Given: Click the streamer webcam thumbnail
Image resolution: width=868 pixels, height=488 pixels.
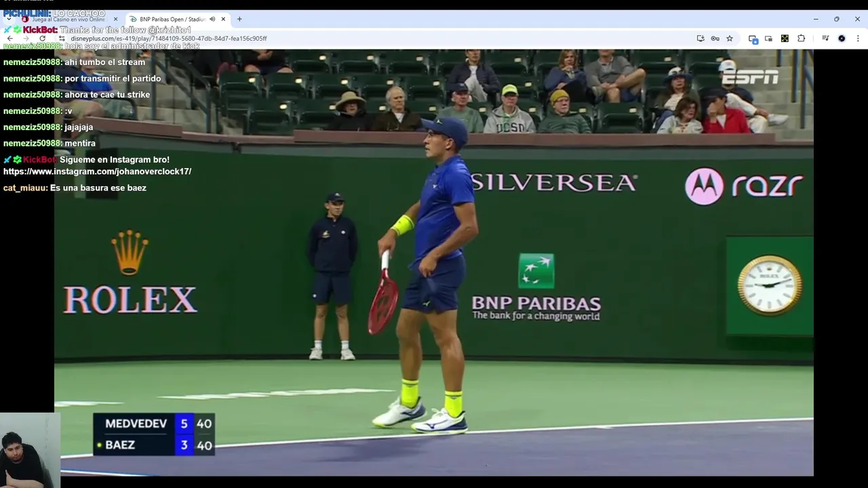Looking at the screenshot, I should pyautogui.click(x=30, y=450).
